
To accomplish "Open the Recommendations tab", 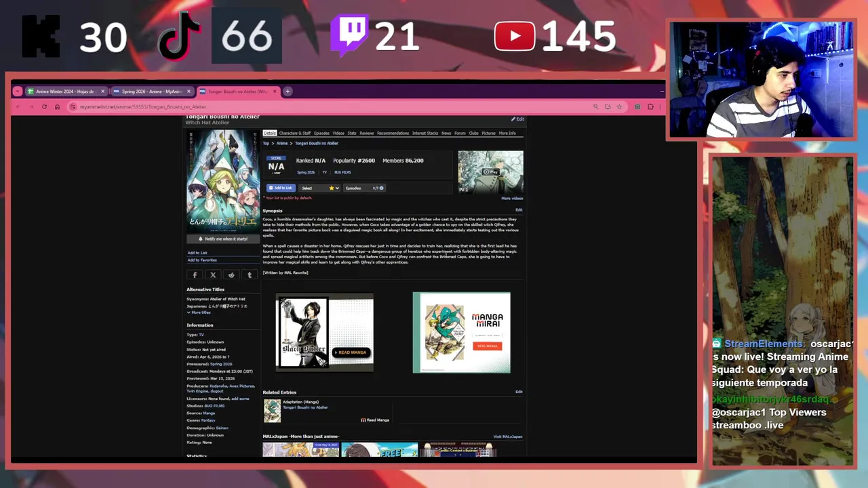I will click(393, 133).
